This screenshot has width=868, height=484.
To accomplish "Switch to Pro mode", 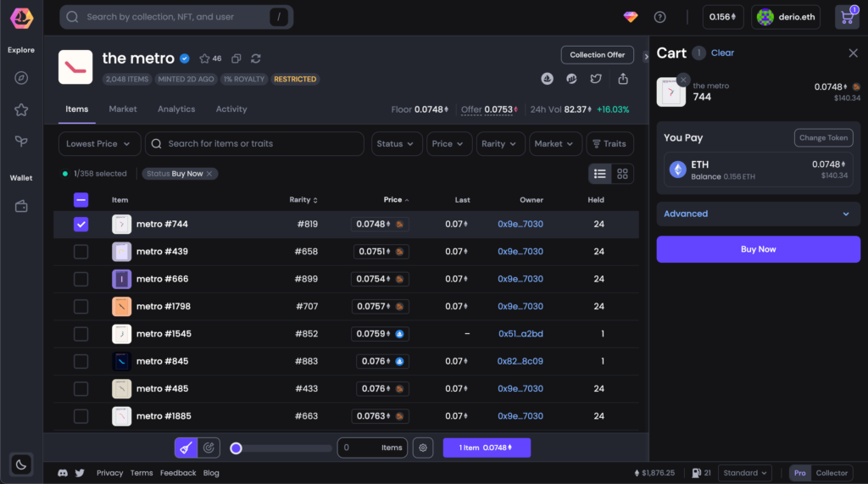I will point(800,473).
